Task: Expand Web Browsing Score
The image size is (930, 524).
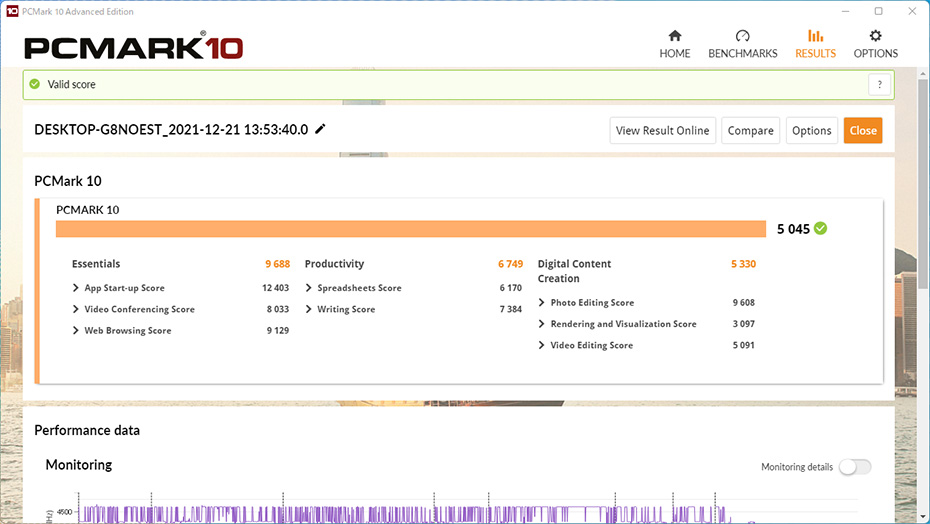Action: point(75,331)
